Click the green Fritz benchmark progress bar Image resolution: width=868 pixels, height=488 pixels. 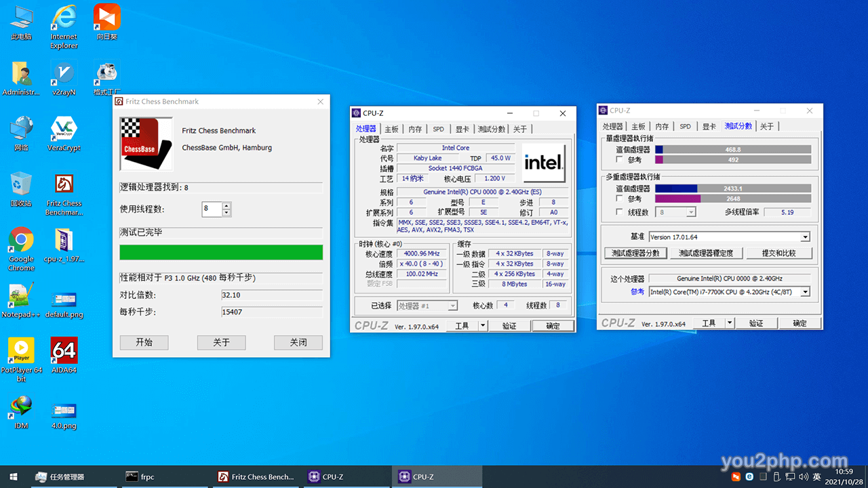coord(221,253)
